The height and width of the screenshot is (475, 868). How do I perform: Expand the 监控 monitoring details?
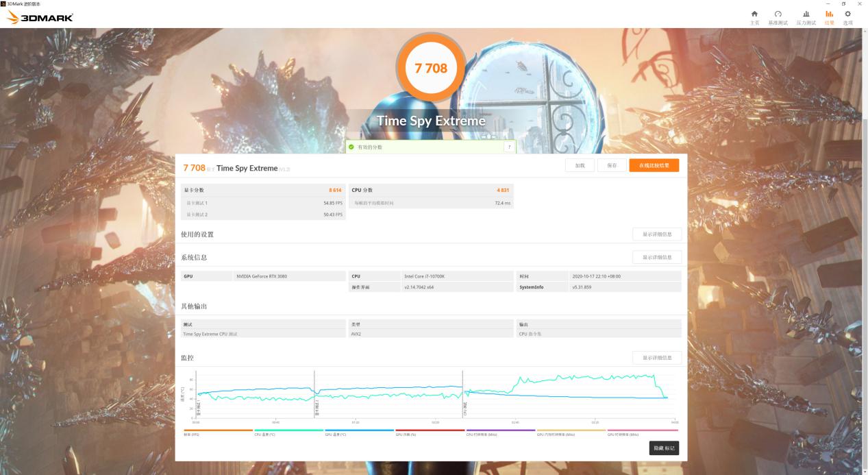pyautogui.click(x=656, y=357)
